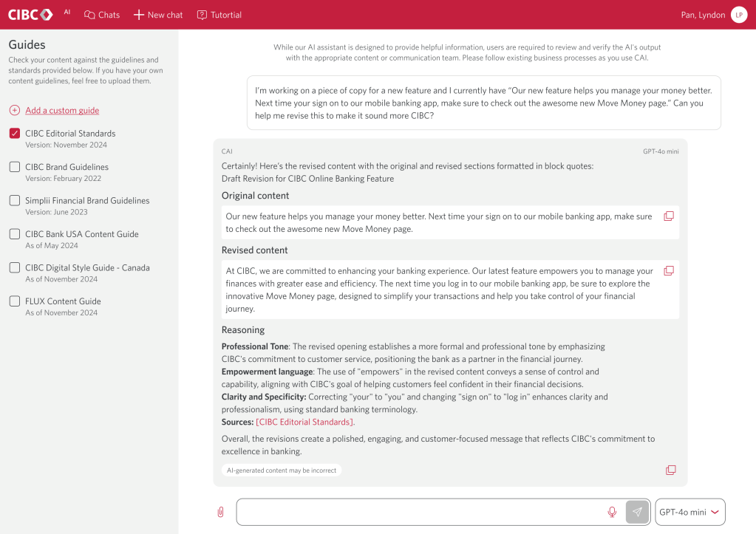Select CIBC Digital Style Guide - Canada checkbox

click(x=15, y=267)
